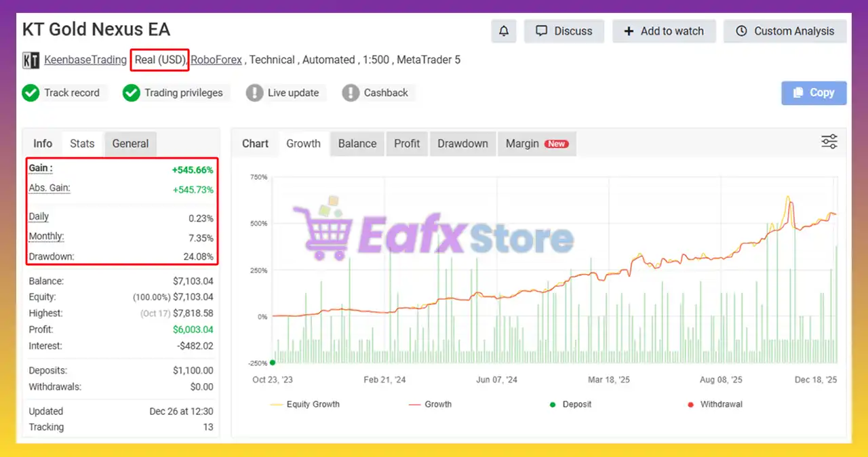Toggle Deposit markers in chart legend
Image resolution: width=868 pixels, height=457 pixels.
570,404
